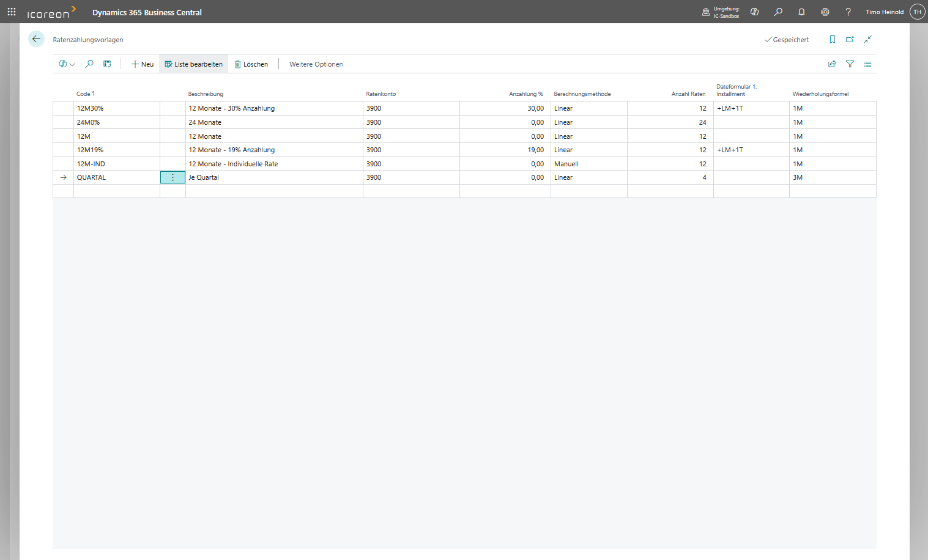Viewport: 928px width, 560px height.
Task: Open the help question mark
Action: 848,12
